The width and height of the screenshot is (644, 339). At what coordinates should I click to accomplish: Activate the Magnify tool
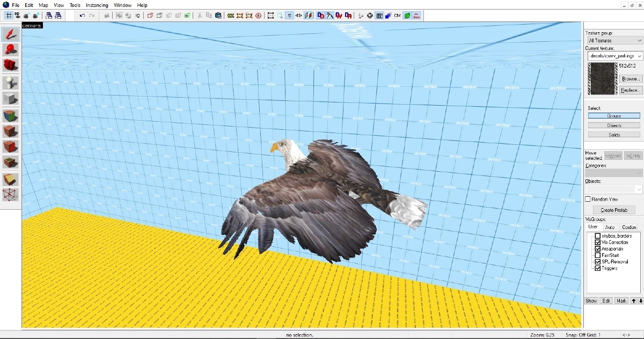click(x=11, y=50)
